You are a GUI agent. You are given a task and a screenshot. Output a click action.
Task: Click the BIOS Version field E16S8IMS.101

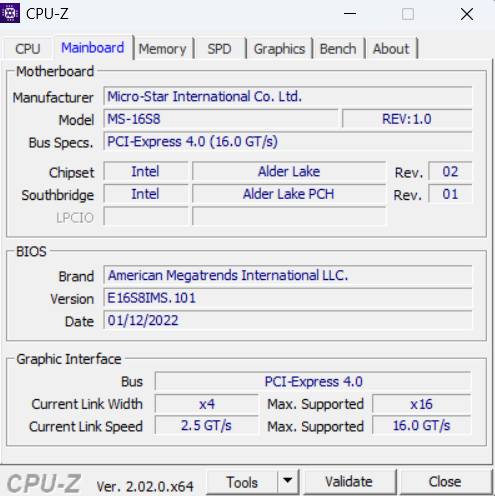click(x=288, y=298)
